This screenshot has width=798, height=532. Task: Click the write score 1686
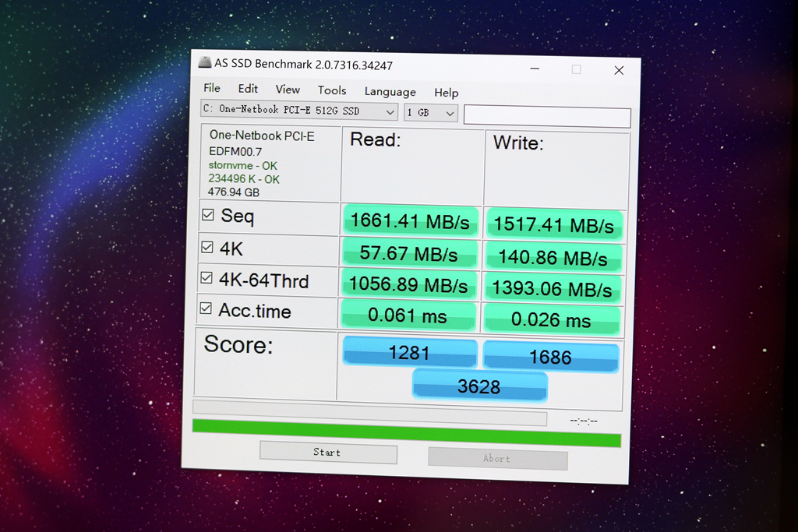point(551,357)
